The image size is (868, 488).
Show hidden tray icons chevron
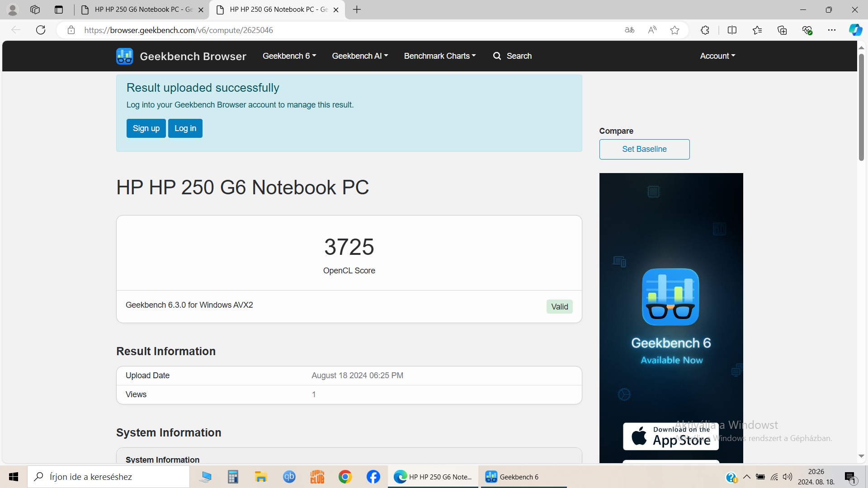(x=746, y=477)
